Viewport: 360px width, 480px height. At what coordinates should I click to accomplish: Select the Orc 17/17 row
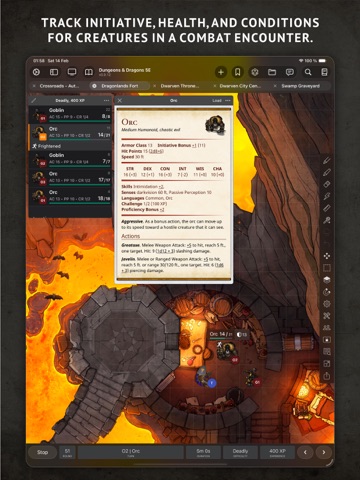pos(70,177)
